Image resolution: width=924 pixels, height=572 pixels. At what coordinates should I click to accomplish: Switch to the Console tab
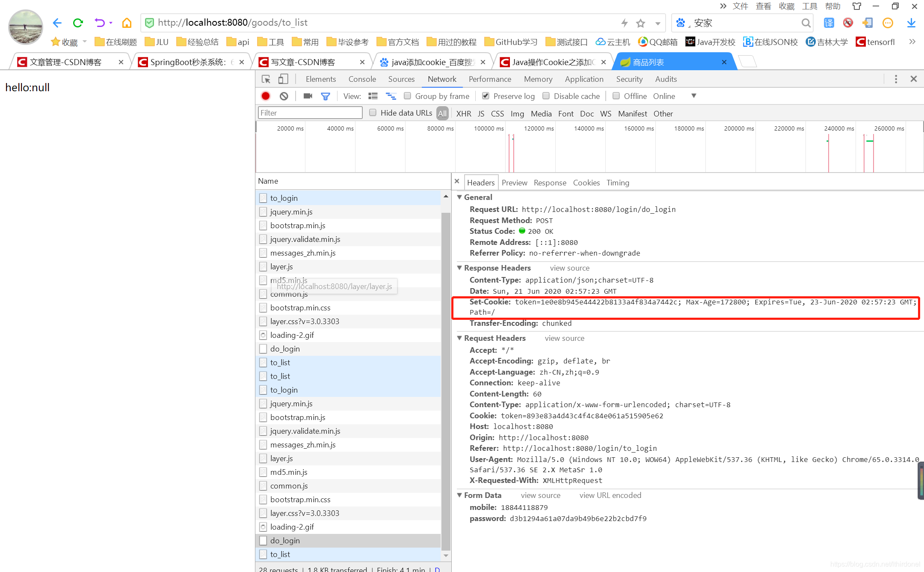tap(362, 79)
